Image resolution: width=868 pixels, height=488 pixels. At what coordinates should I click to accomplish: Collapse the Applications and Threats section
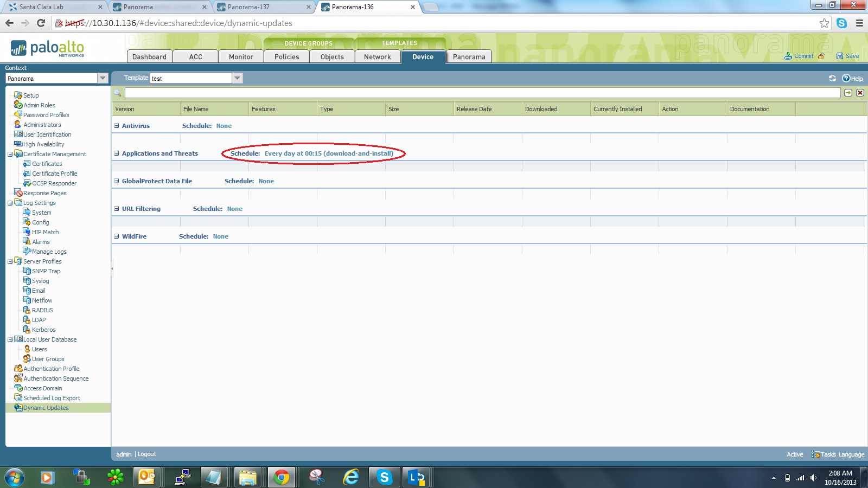[x=116, y=153]
